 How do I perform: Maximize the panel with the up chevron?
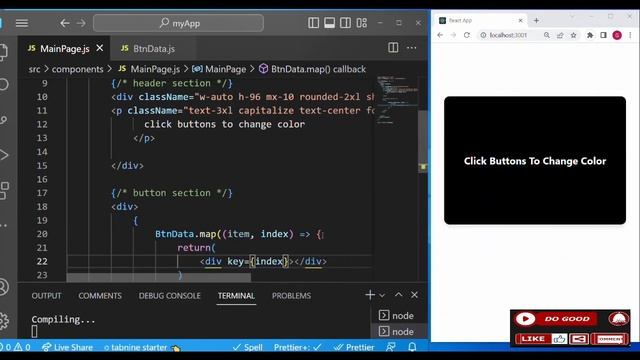[x=398, y=295]
